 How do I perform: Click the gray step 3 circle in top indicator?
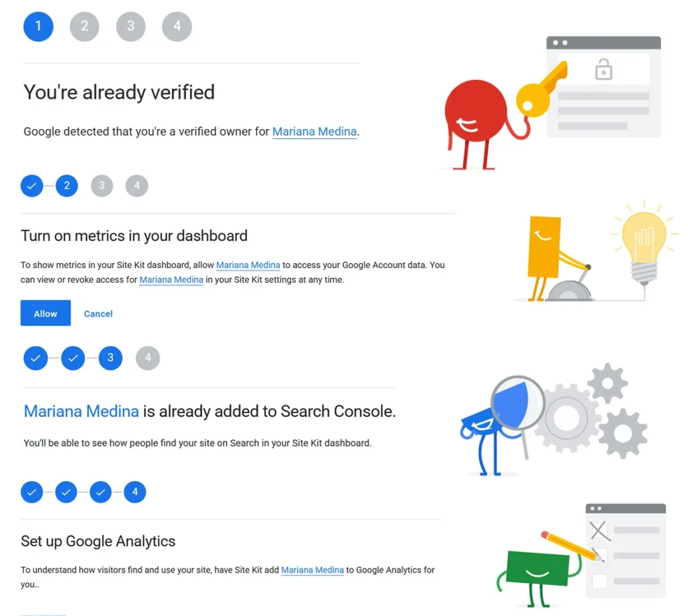(130, 26)
